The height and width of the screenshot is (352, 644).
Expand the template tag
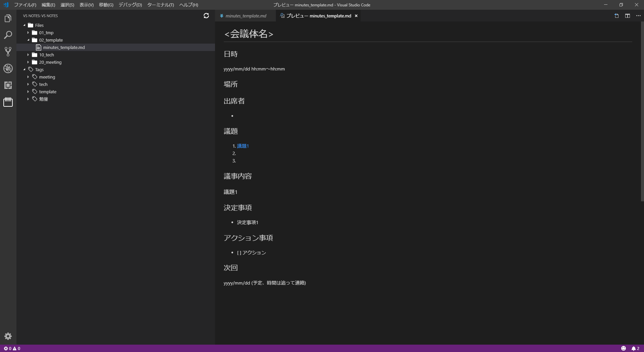coord(28,92)
